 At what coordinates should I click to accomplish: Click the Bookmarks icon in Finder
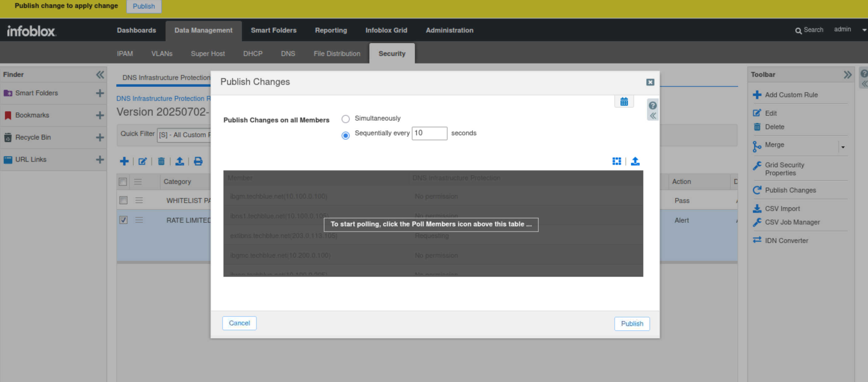click(x=8, y=115)
